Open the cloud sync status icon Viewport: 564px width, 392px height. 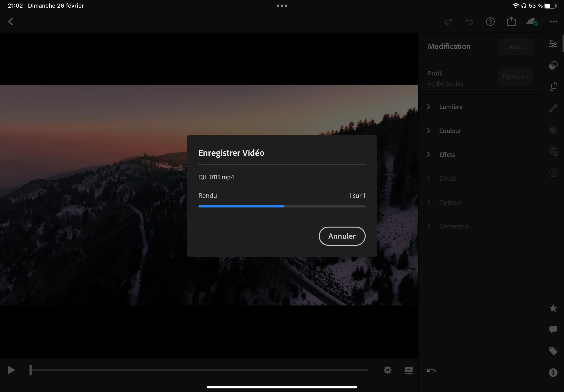[x=532, y=22]
